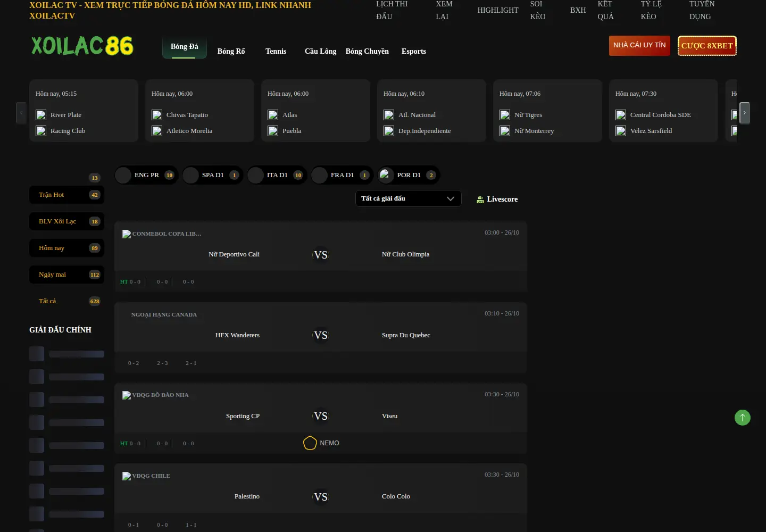Show Tất cả matches in sidebar

click(66, 301)
